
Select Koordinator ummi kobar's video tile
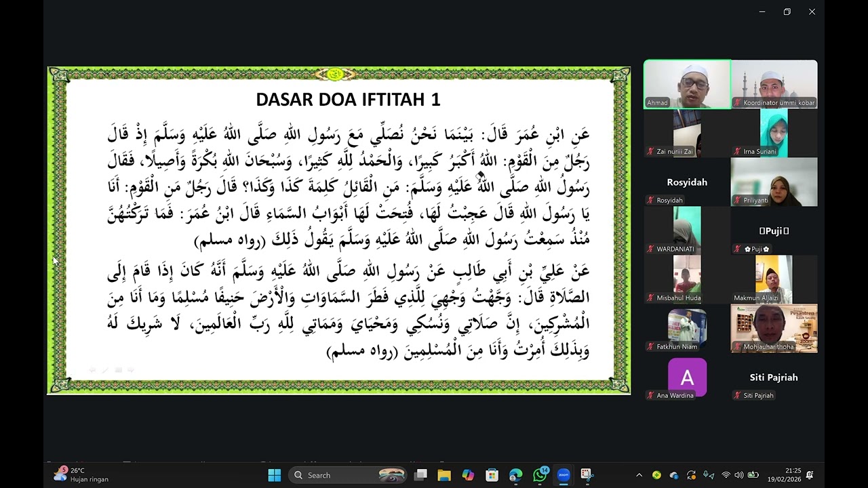(x=774, y=84)
